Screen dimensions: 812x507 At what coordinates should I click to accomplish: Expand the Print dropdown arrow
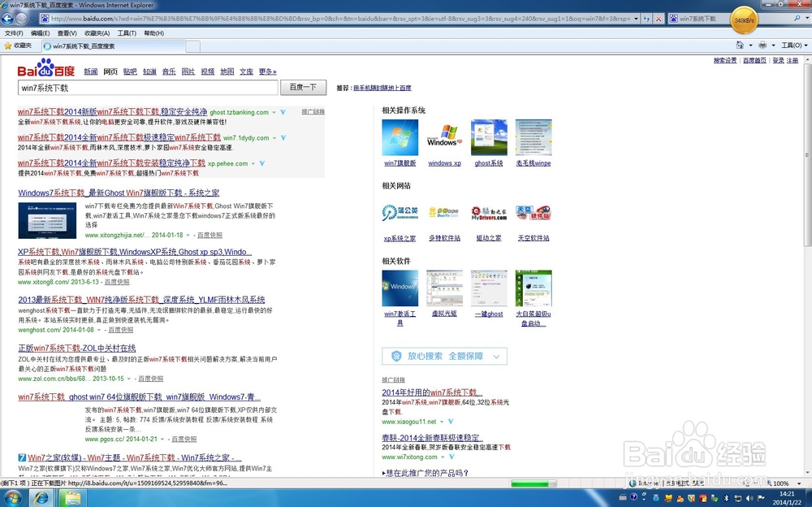(773, 45)
